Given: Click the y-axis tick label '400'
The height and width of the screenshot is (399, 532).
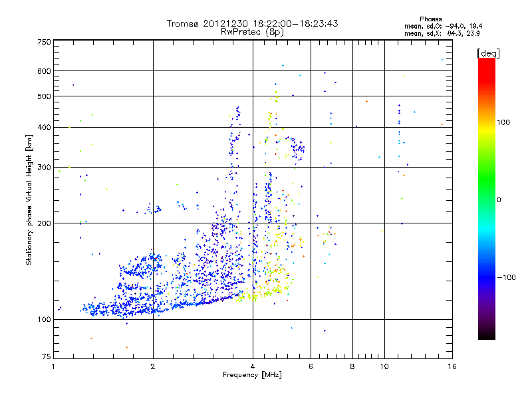Looking at the screenshot, I should [x=45, y=128].
